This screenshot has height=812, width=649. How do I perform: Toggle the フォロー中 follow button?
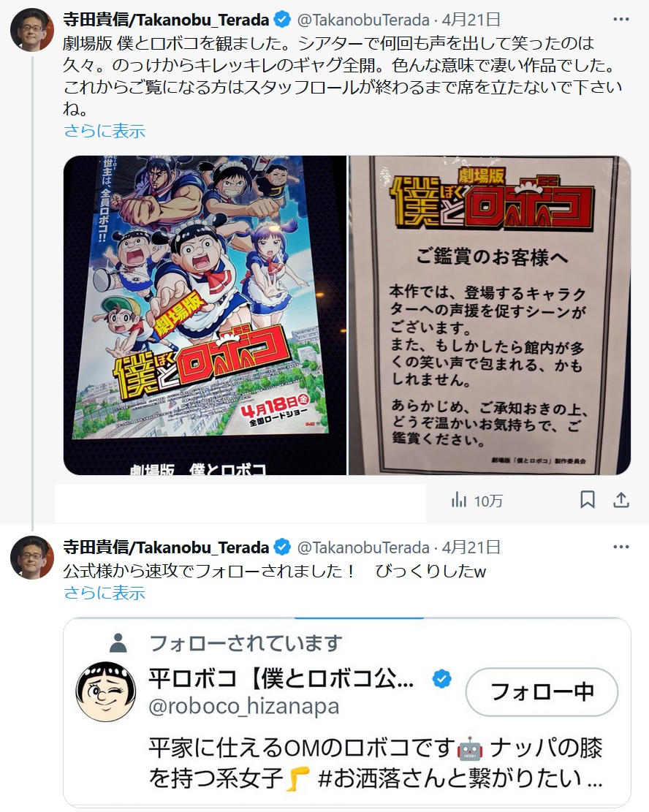pyautogui.click(x=542, y=692)
